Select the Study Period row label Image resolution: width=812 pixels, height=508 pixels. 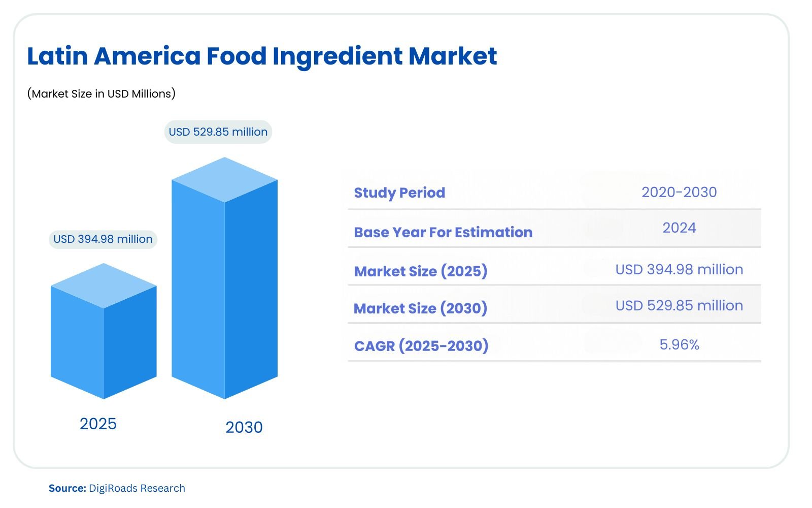click(399, 193)
